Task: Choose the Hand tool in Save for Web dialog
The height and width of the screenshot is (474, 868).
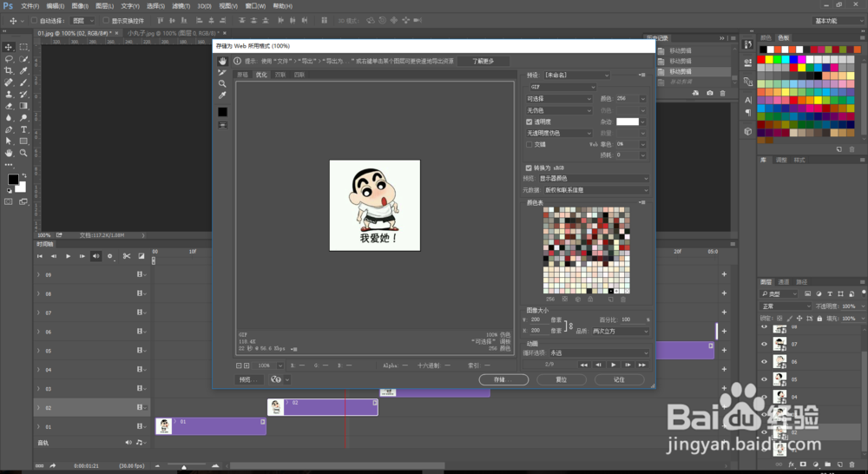Action: 222,61
